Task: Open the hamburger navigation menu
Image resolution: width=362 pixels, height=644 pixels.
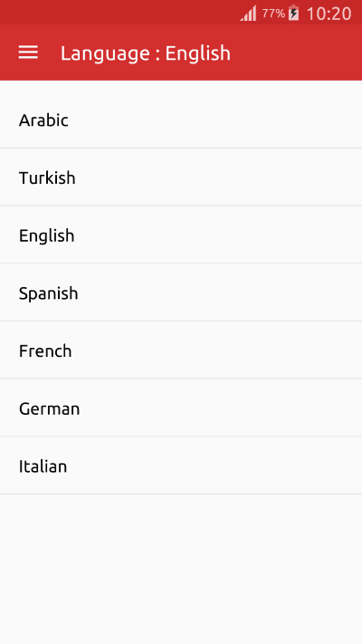Action: click(x=28, y=53)
